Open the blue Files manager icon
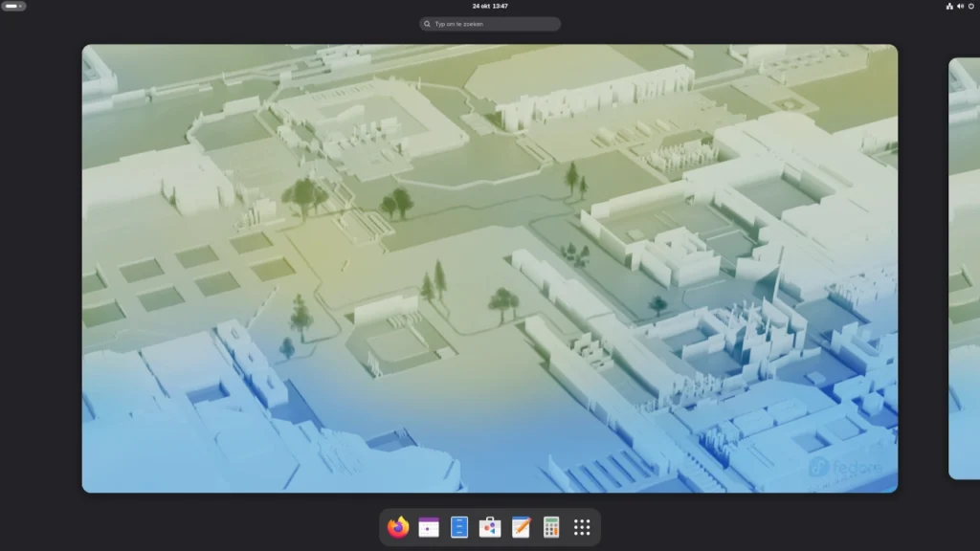 [x=459, y=527]
